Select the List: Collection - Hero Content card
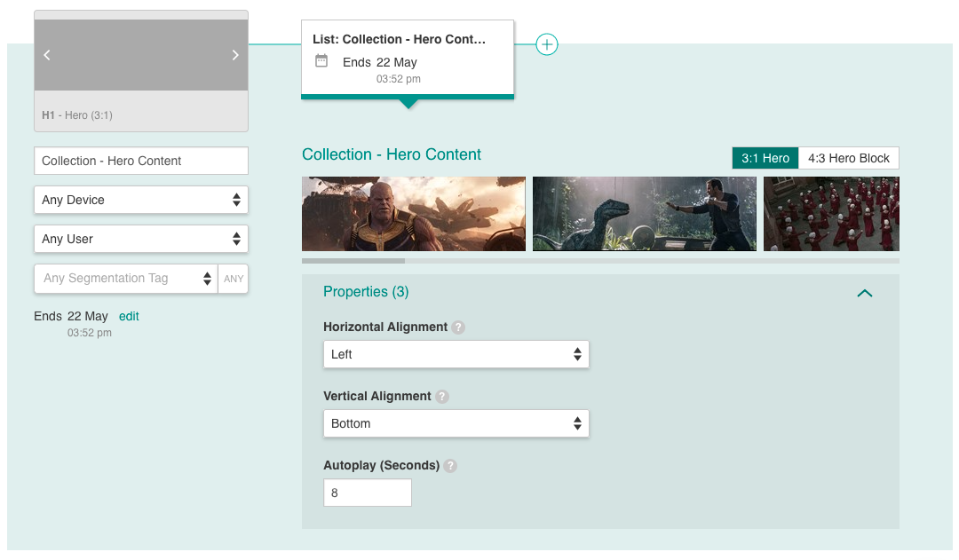 [x=408, y=59]
